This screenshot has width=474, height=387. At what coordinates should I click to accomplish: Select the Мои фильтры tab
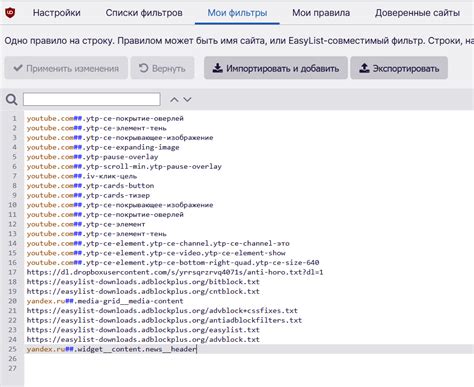pos(237,13)
